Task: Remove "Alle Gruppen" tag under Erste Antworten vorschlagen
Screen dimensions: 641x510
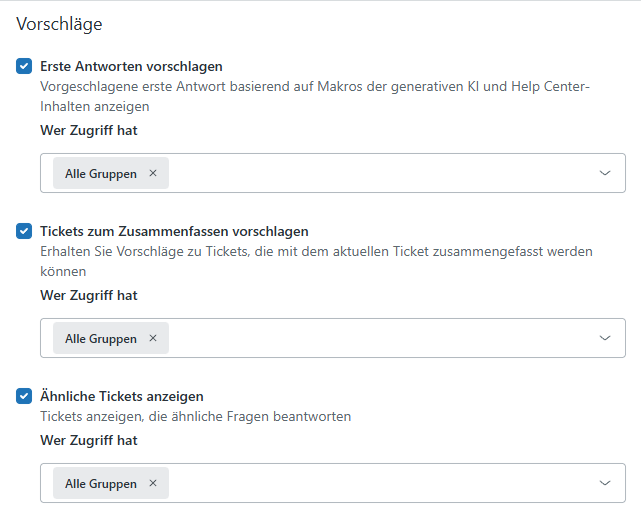Action: point(153,173)
